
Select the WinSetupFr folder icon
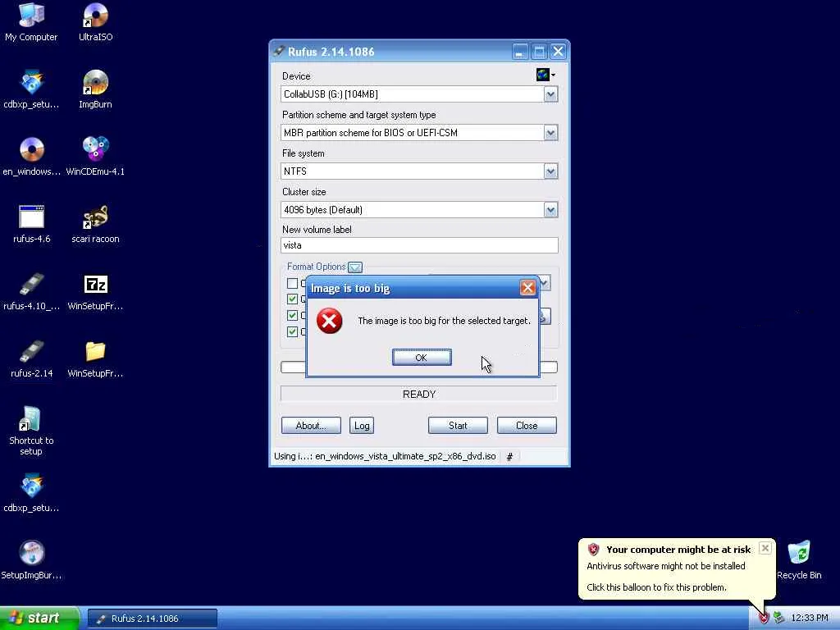(95, 358)
